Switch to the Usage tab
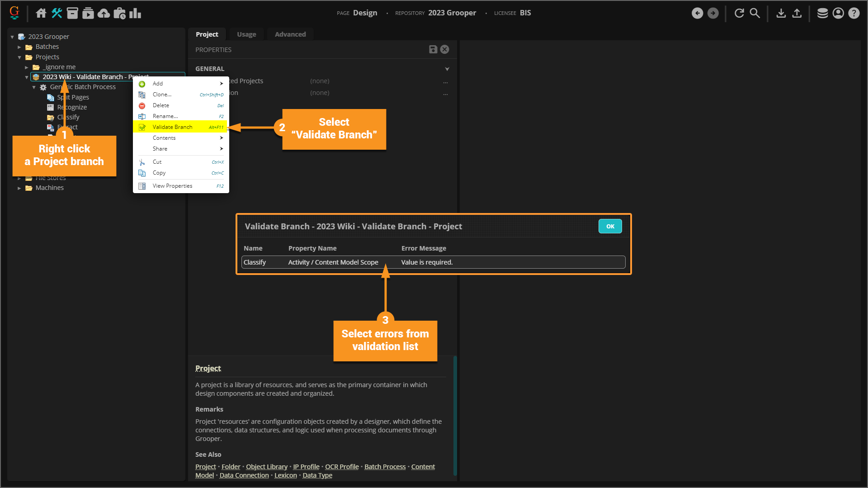 pos(246,34)
